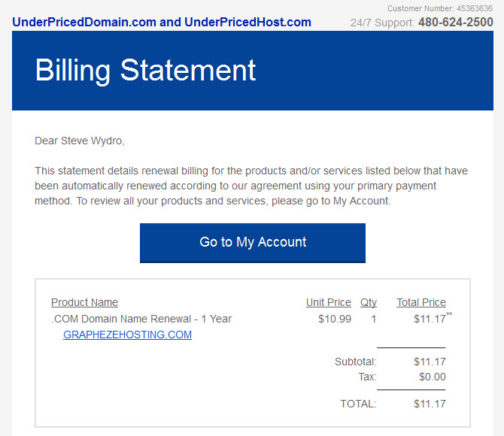This screenshot has height=436, width=504.
Task: Click the Qty column header
Action: click(369, 302)
